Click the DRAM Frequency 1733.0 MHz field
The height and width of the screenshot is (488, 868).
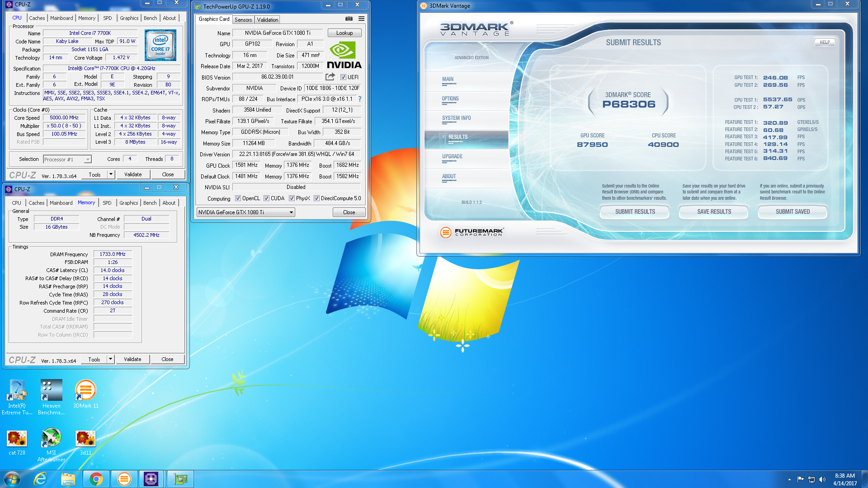point(113,254)
